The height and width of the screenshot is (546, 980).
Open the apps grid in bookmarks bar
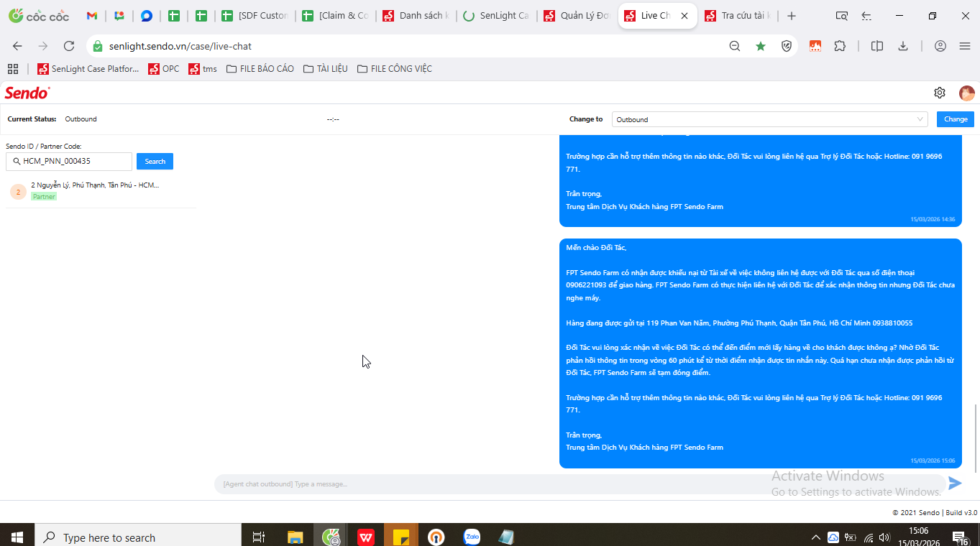tap(12, 69)
